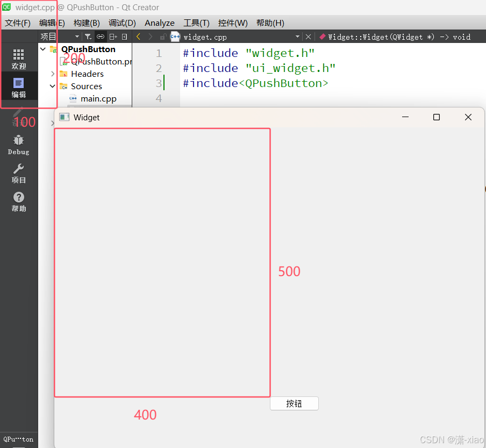Open the 帮助 help mode in sidebar
Viewport: 486px width, 448px height.
point(19,202)
